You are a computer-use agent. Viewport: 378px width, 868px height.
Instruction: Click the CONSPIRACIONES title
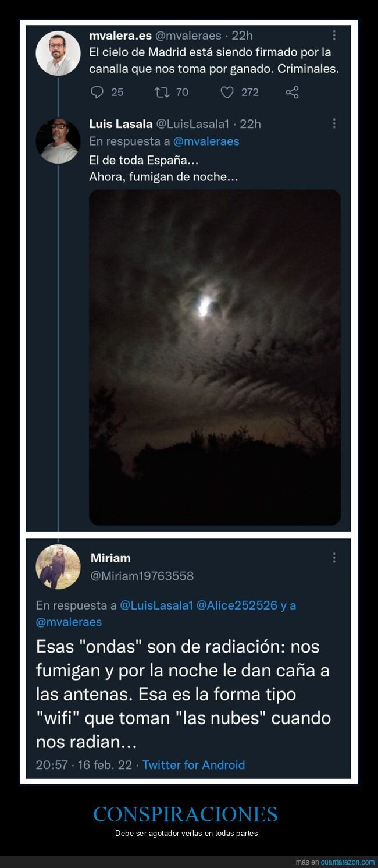186,814
